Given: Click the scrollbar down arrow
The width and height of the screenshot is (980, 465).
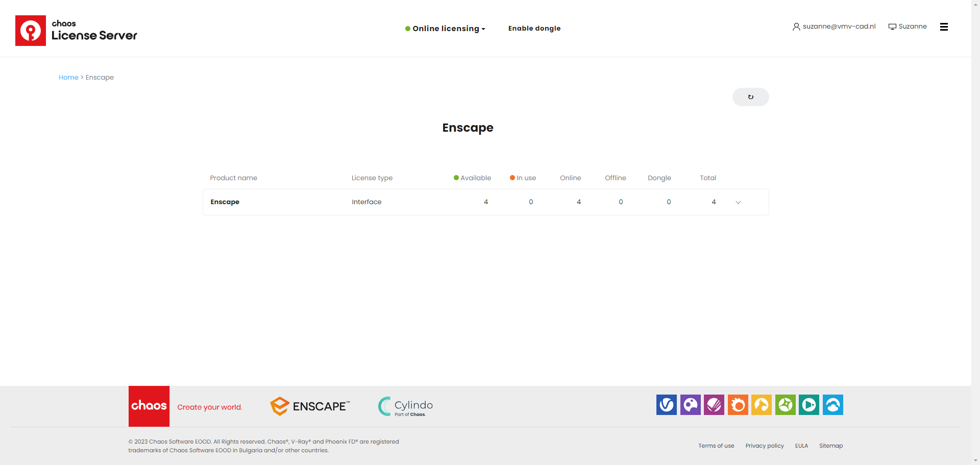Looking at the screenshot, I should pos(975,460).
